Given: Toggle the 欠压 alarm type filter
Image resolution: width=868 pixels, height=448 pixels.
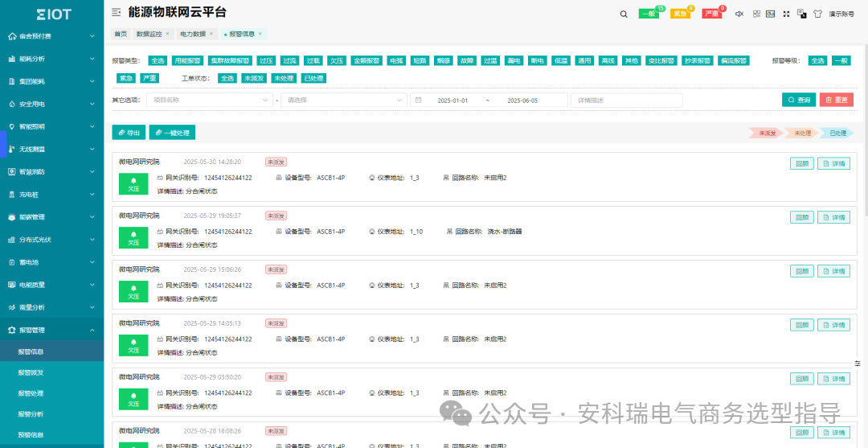Looking at the screenshot, I should coord(337,61).
